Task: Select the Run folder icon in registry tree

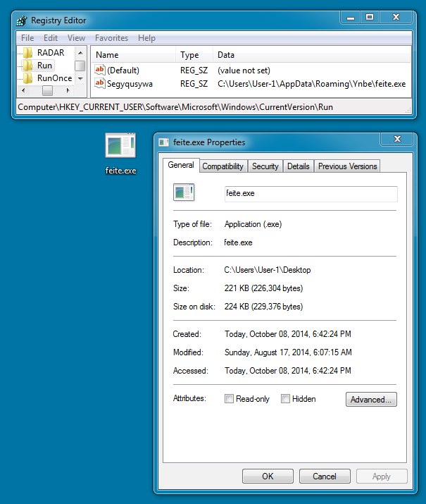Action: 28,66
